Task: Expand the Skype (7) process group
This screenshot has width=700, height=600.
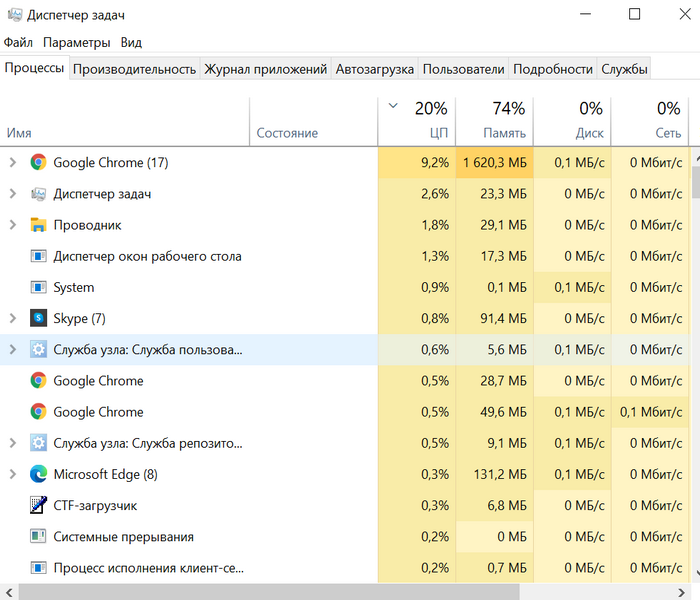Action: click(x=12, y=318)
